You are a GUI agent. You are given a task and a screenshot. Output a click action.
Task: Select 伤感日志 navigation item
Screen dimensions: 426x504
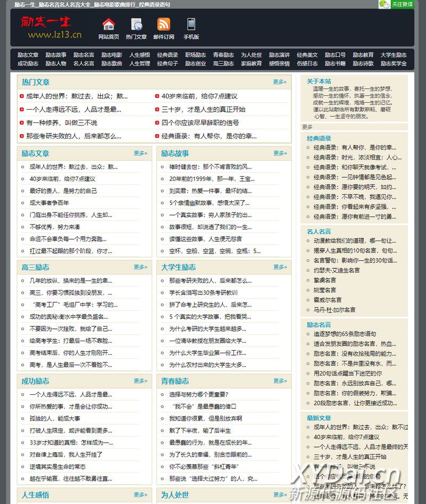coord(307,64)
